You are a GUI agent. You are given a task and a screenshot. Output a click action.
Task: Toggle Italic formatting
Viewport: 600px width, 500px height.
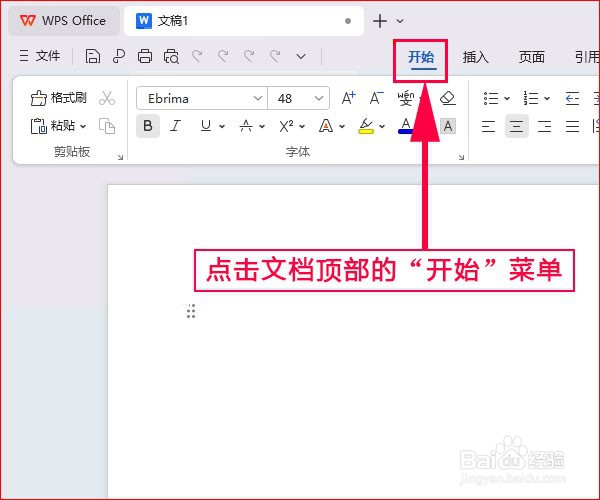[176, 126]
